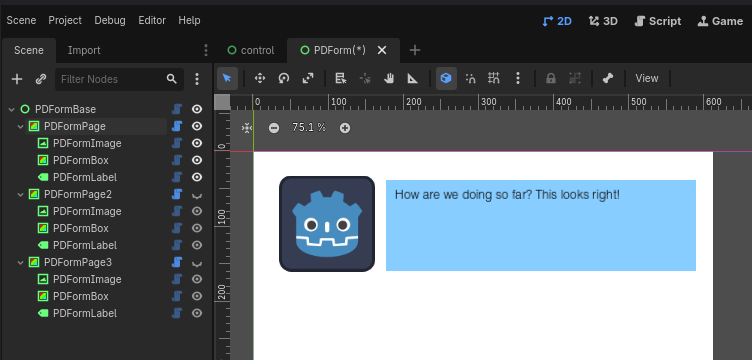752x360 pixels.
Task: Open the script icon on PDFormPage3 row
Action: (x=177, y=262)
